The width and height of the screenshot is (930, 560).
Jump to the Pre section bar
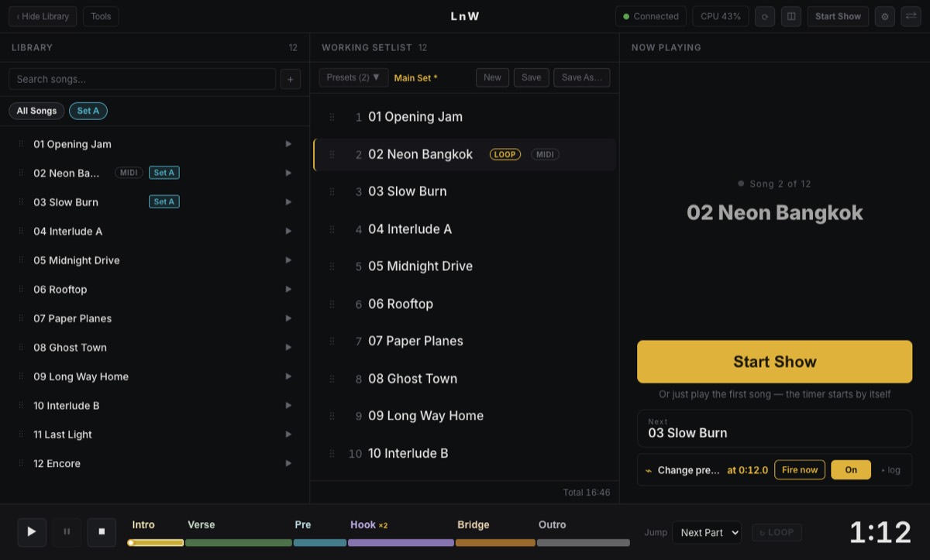click(x=320, y=542)
